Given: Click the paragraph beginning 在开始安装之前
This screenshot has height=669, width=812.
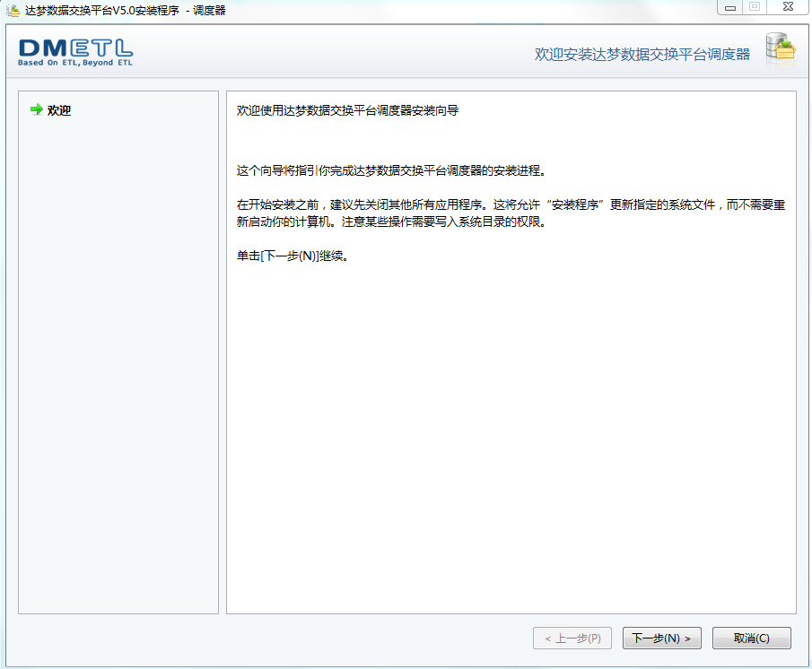Looking at the screenshot, I should click(511, 213).
